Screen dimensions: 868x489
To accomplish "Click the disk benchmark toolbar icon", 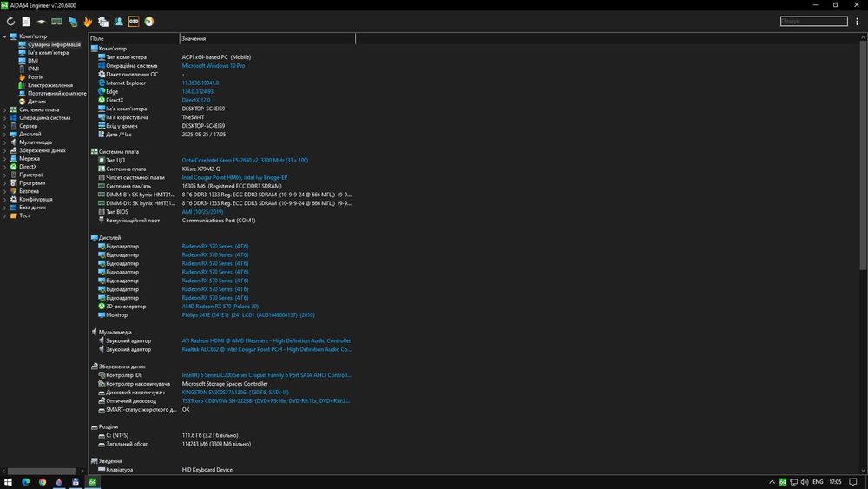I will coord(41,22).
